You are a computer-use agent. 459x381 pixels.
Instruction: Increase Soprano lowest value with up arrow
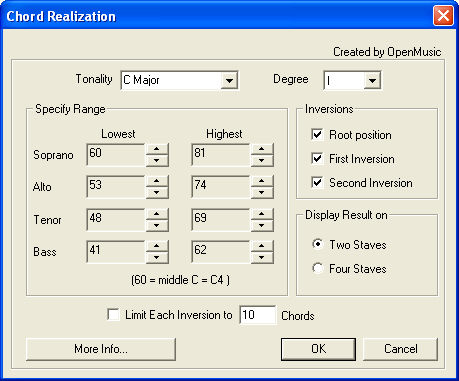[157, 149]
